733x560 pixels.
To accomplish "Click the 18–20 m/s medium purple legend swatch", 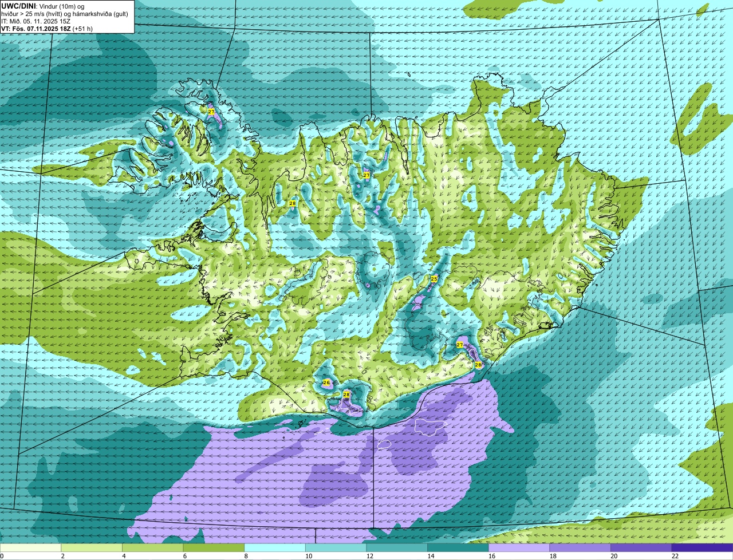I will coord(580,547).
